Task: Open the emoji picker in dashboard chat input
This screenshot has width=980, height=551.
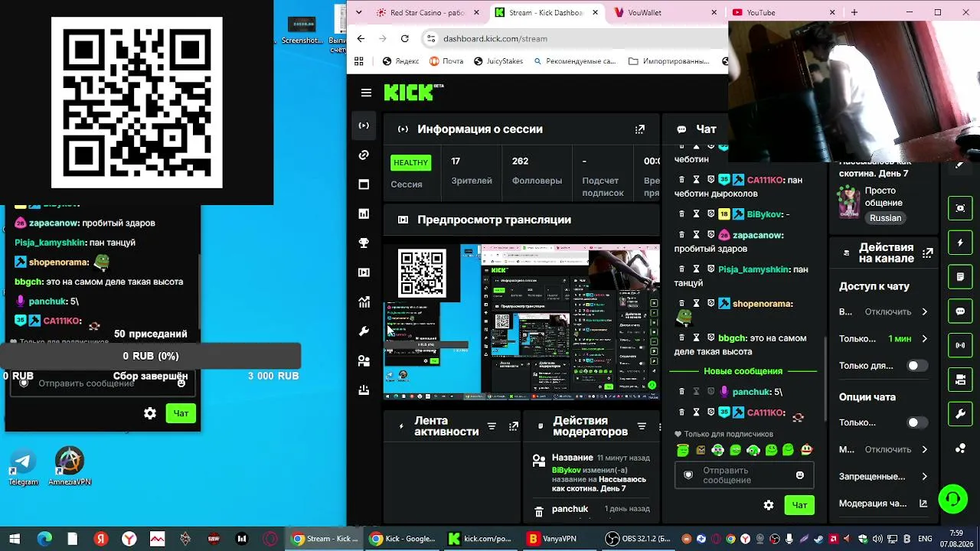Action: coord(800,475)
